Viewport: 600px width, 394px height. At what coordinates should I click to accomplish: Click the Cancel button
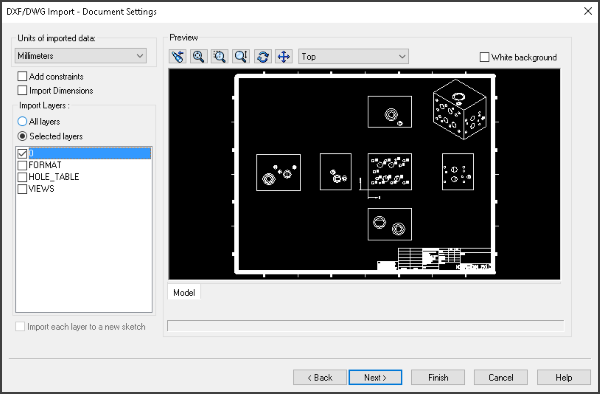click(x=501, y=378)
